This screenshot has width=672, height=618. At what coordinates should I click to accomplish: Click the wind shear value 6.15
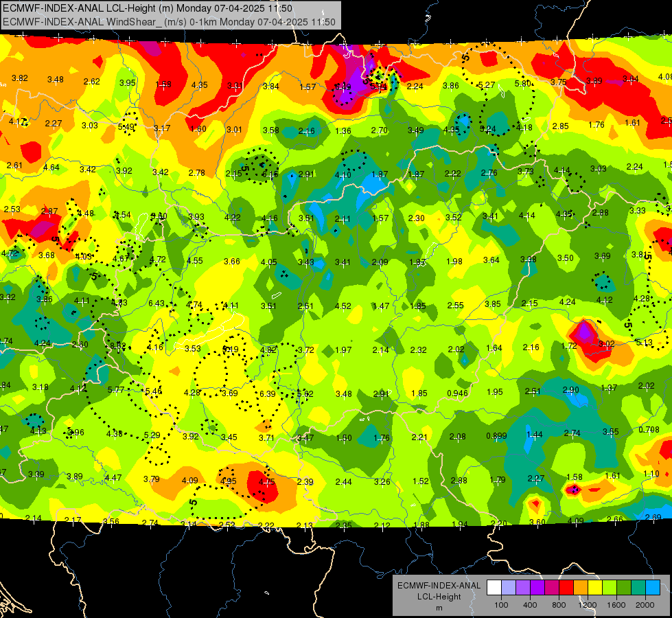click(x=270, y=174)
